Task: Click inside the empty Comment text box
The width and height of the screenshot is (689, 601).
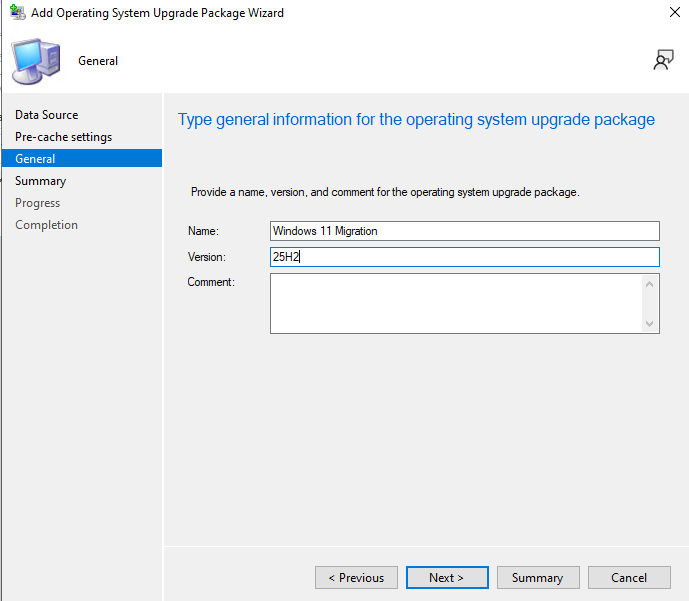Action: [x=455, y=303]
